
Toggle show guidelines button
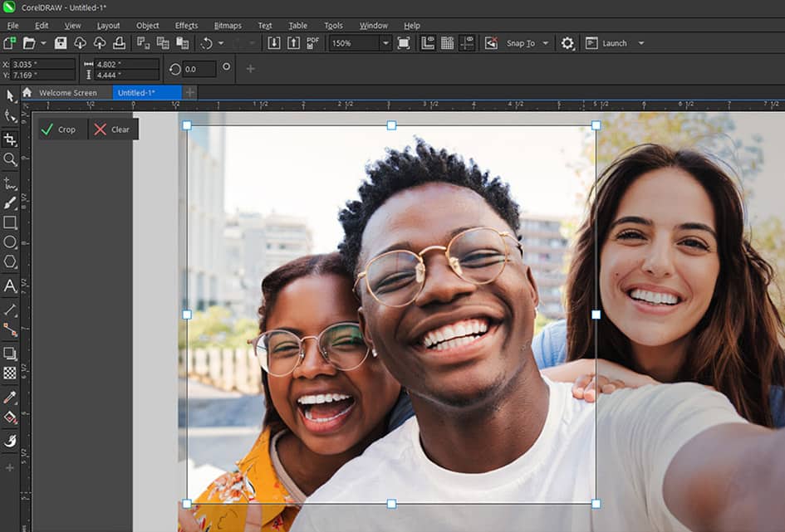467,43
